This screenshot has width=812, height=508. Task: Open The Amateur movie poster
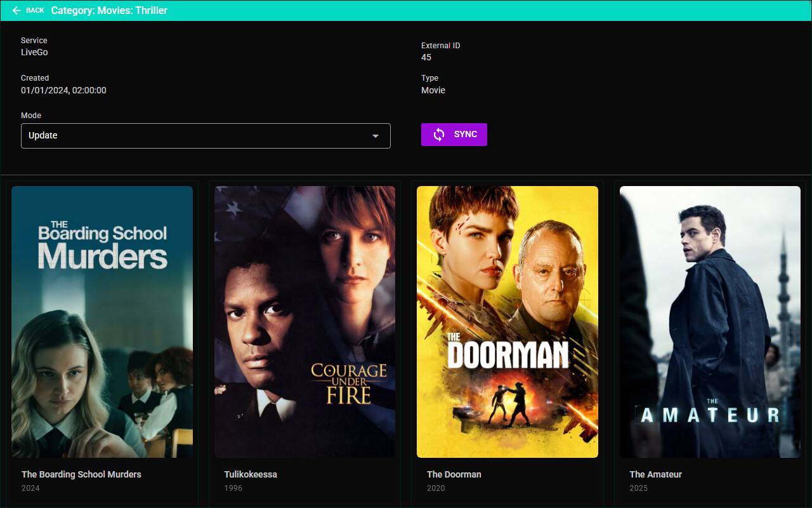[710, 322]
